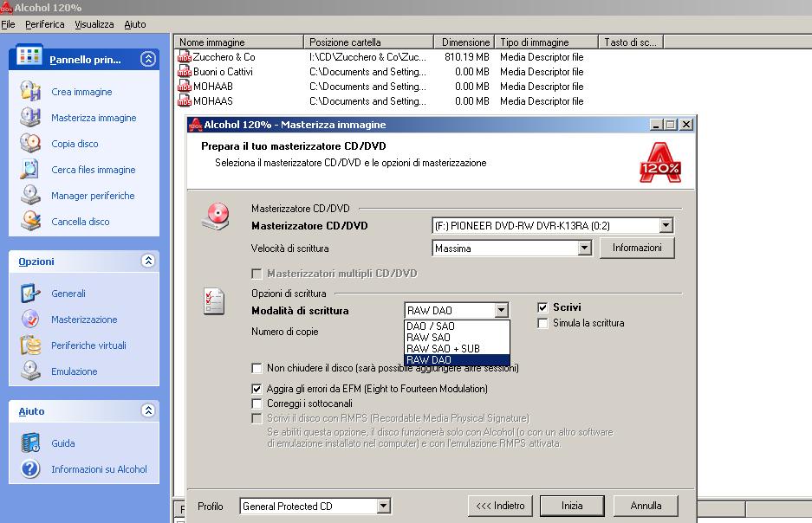
Task: Maximize the Masterizza immagine dialog
Action: pos(671,125)
